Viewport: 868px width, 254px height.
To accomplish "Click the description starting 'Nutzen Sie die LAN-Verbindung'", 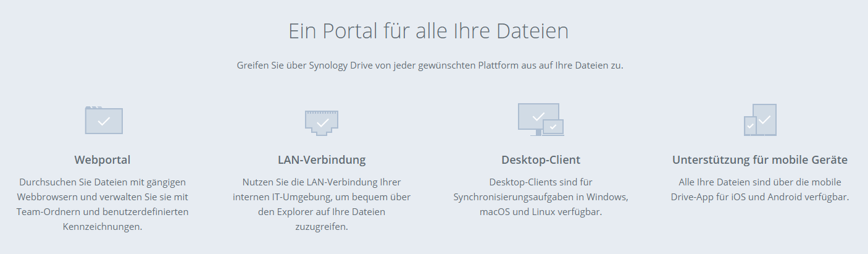I will click(x=322, y=205).
